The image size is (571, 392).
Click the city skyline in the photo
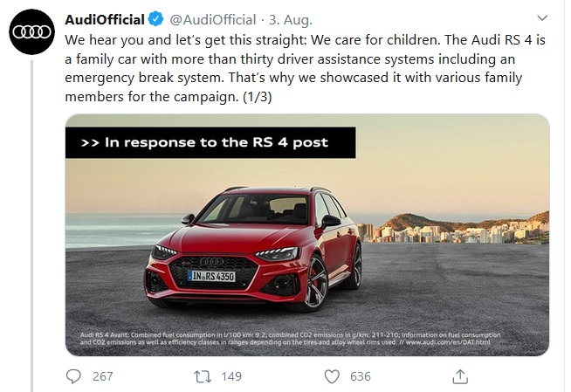coord(463,229)
